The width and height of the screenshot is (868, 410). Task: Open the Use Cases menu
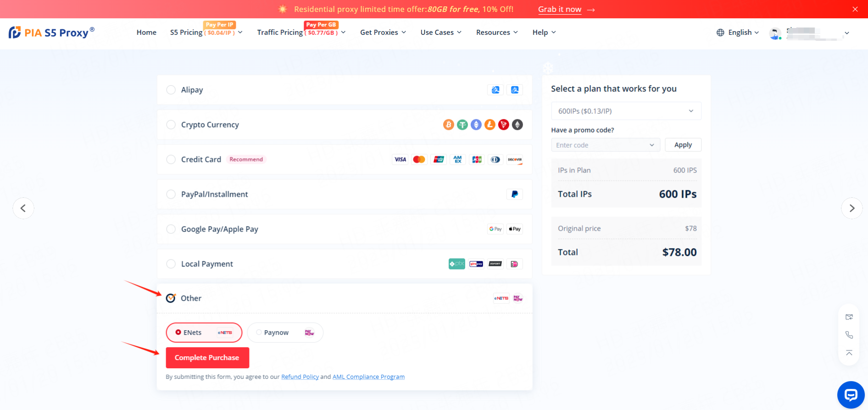pos(440,33)
